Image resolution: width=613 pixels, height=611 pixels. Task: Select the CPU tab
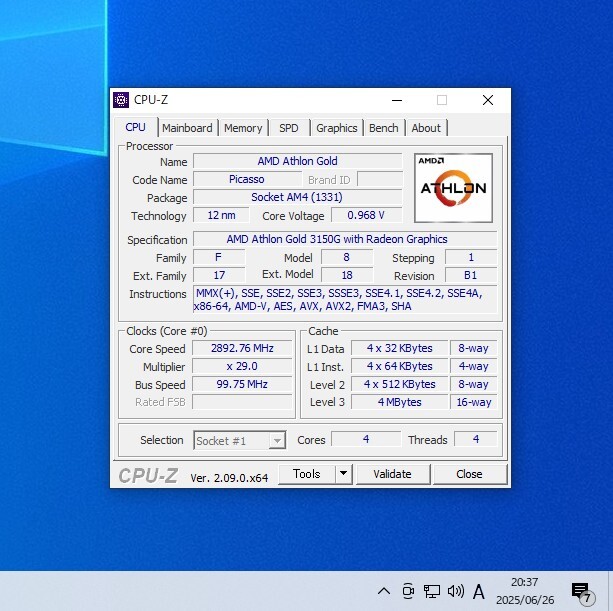point(136,127)
